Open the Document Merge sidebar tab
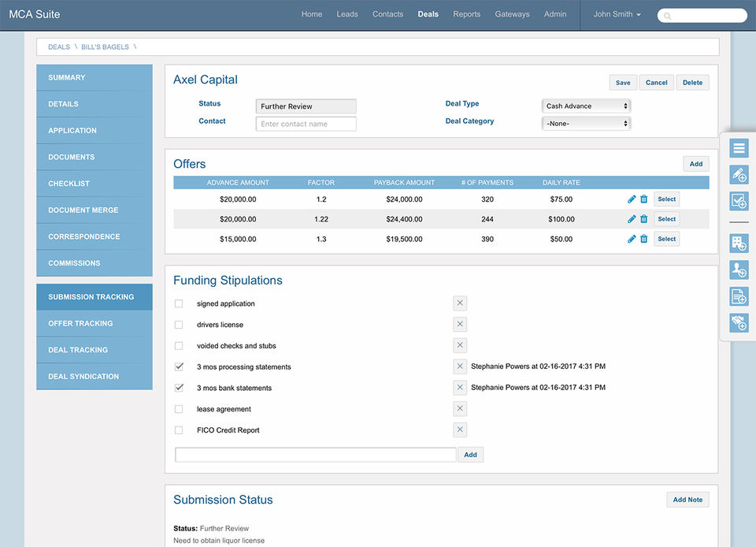 coord(94,210)
